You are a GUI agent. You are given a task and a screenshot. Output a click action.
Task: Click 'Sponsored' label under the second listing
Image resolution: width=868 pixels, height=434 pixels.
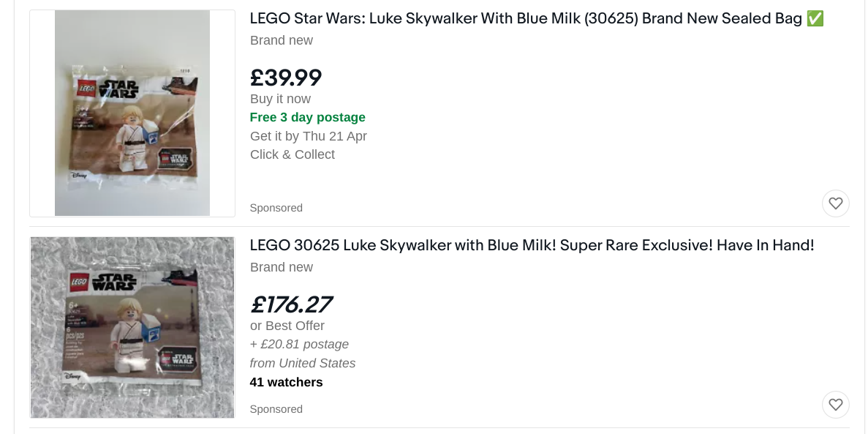[276, 409]
